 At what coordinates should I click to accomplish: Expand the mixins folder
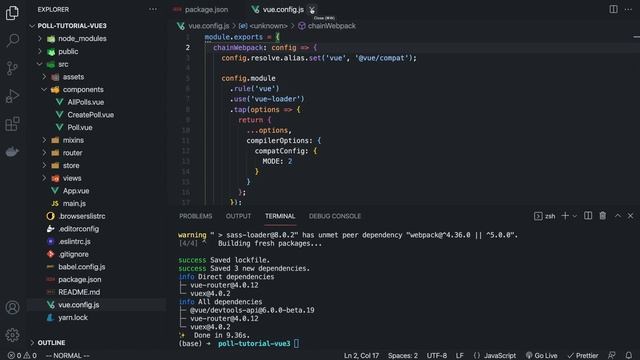pyautogui.click(x=73, y=140)
